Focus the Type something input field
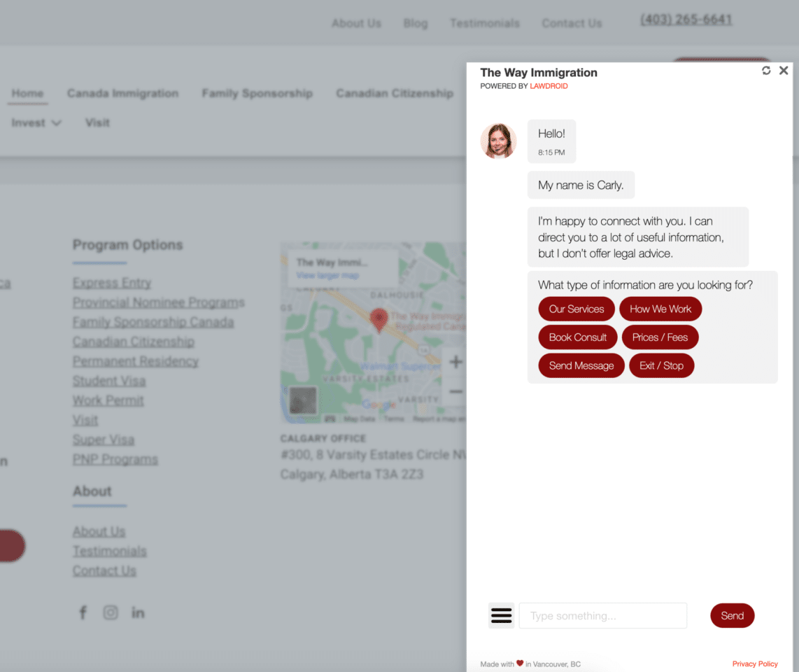The height and width of the screenshot is (672, 799). tap(602, 615)
